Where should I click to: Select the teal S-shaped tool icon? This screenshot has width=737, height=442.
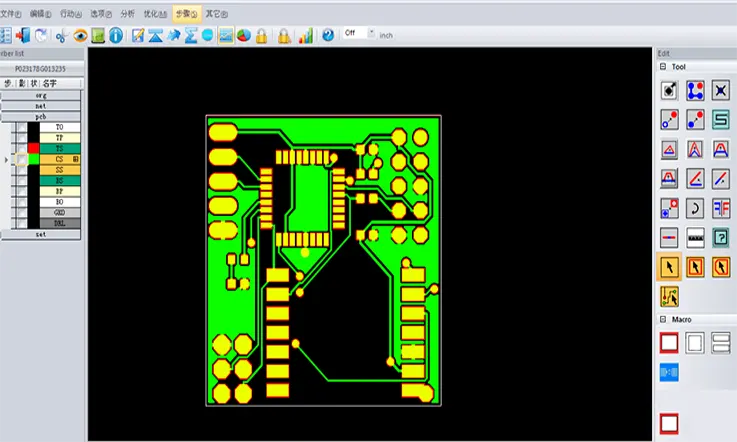(x=721, y=119)
